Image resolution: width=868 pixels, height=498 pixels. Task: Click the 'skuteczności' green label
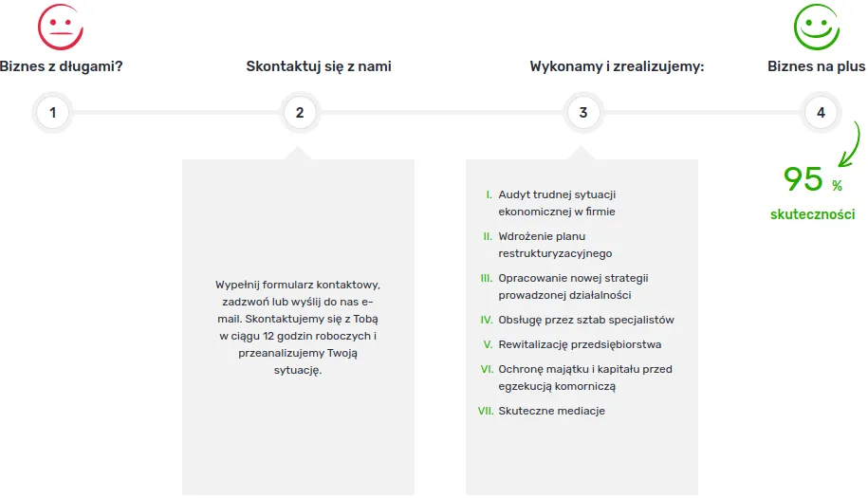point(813,214)
